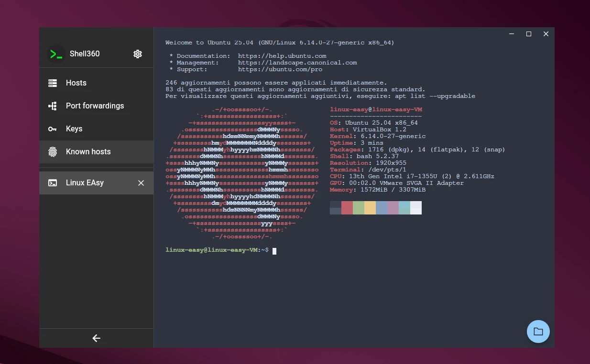The width and height of the screenshot is (590, 364).
Task: Select the Keys key icon
Action: pos(52,128)
